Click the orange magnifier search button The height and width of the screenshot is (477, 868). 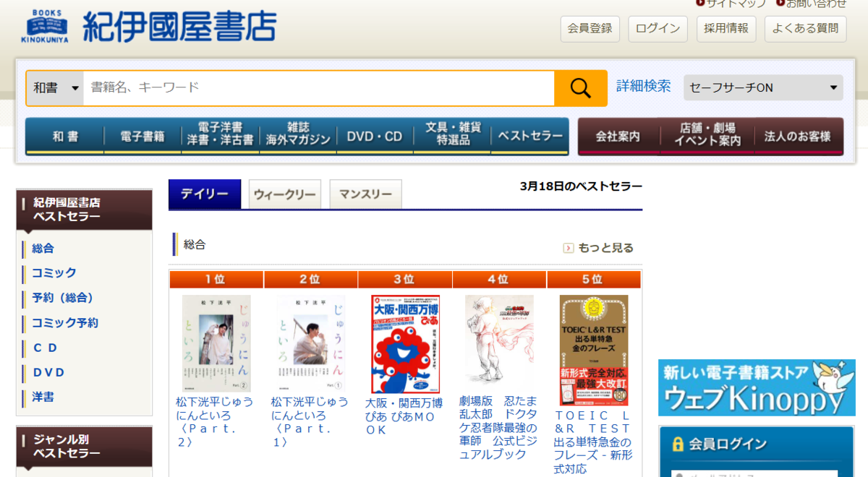(581, 88)
